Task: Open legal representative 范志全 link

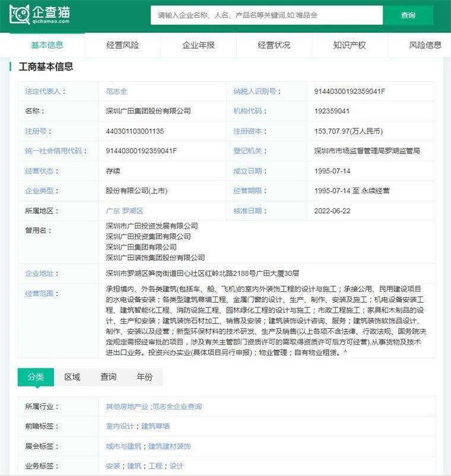Action: 116,91
